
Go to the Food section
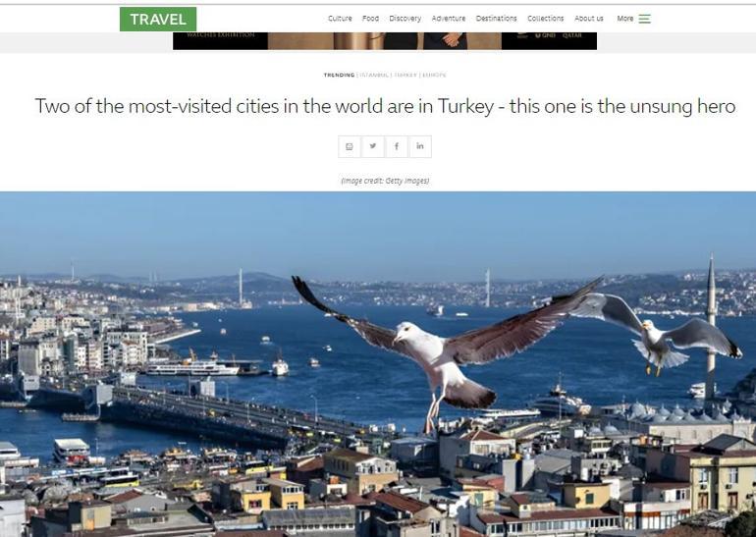pos(370,19)
